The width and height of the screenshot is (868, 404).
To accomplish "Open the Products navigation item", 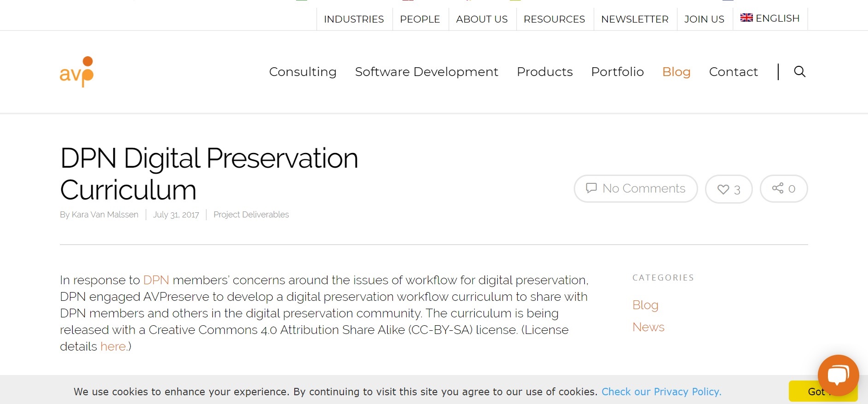I will (x=545, y=72).
